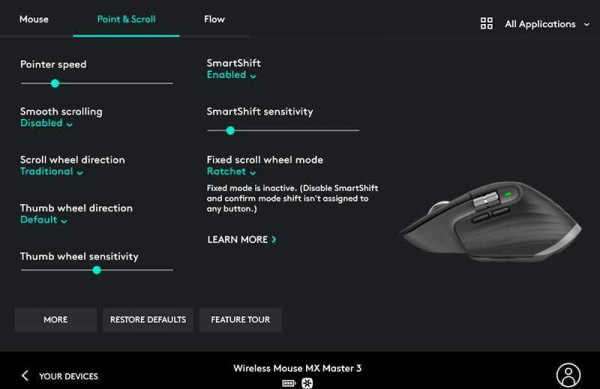The width and height of the screenshot is (600, 389).
Task: Open Thumb wheel direction Default dropdown
Action: 44,220
